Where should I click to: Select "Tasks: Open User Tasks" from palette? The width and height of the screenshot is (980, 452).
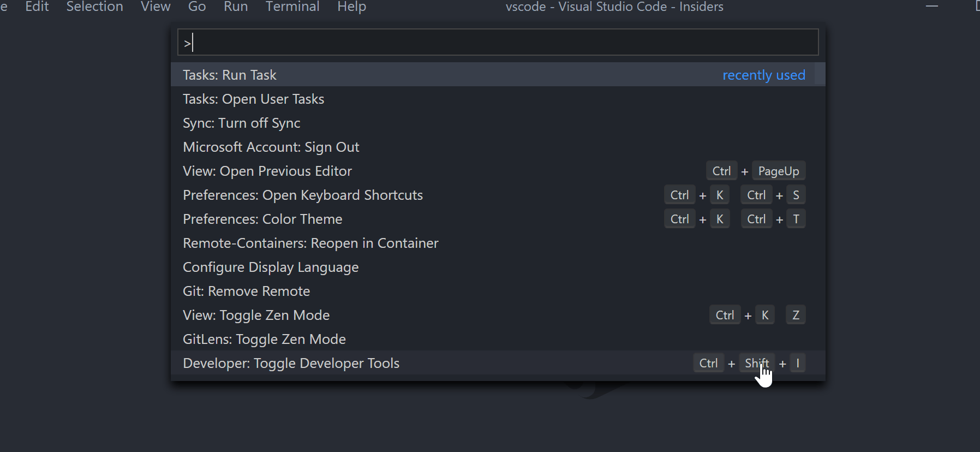[253, 99]
